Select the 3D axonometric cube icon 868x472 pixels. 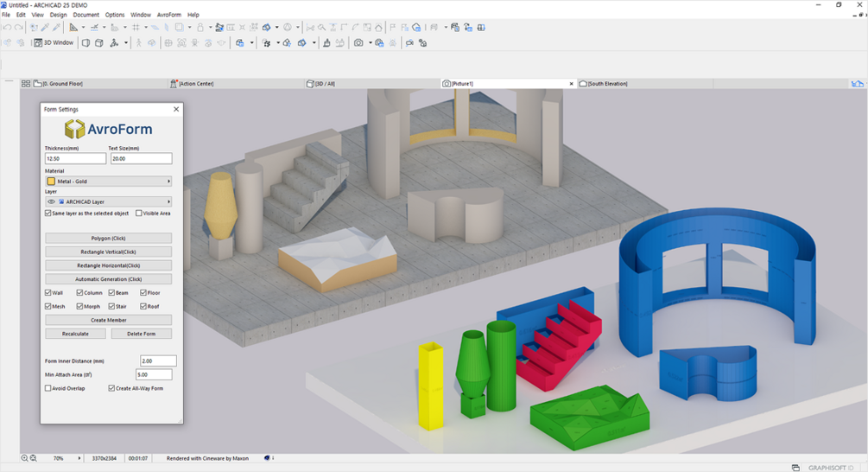[99, 42]
